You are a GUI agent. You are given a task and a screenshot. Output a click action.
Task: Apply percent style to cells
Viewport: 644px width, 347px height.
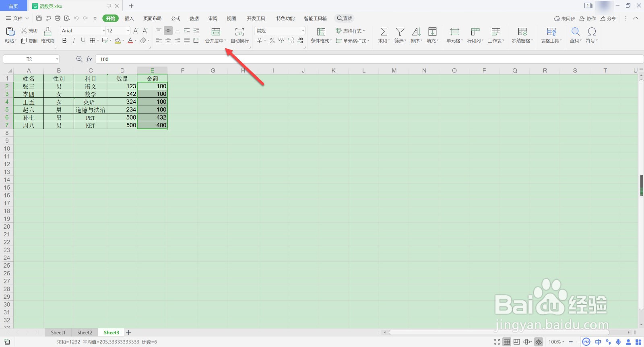point(272,41)
